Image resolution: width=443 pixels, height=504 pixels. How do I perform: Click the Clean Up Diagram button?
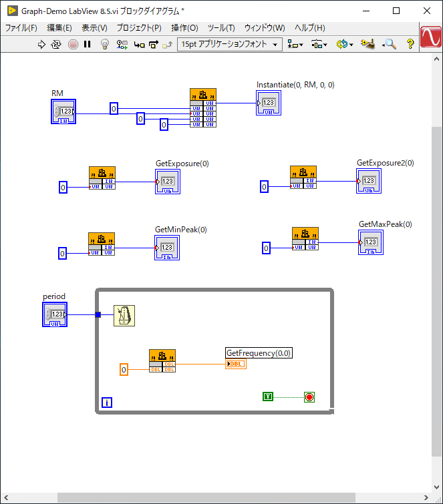pos(367,44)
